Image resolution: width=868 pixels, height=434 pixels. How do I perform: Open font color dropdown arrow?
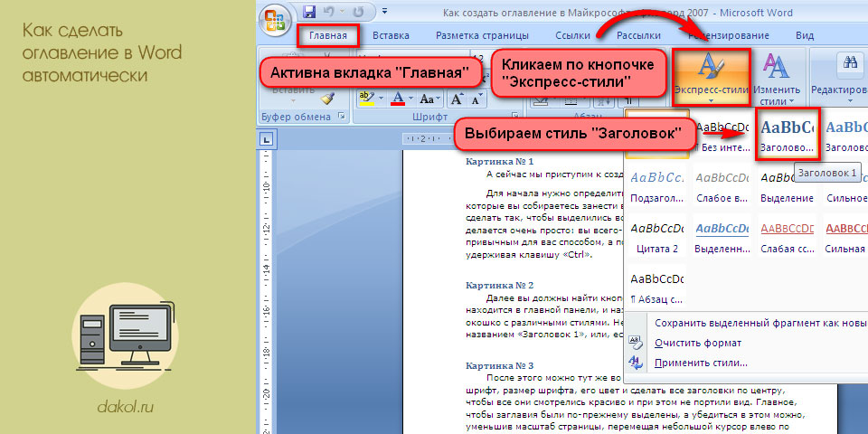[x=410, y=99]
